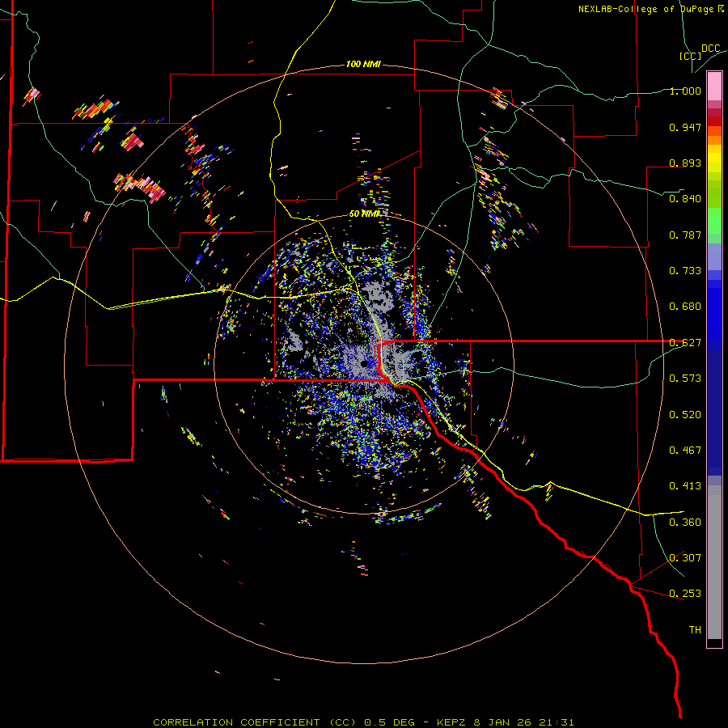The width and height of the screenshot is (728, 728).
Task: Select the 0.947 value on the color scale
Action: 685,127
